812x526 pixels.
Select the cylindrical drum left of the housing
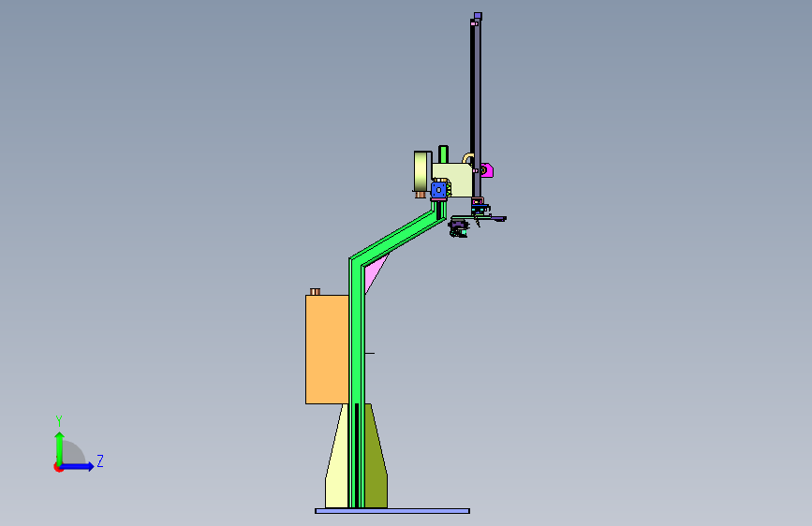(x=422, y=171)
